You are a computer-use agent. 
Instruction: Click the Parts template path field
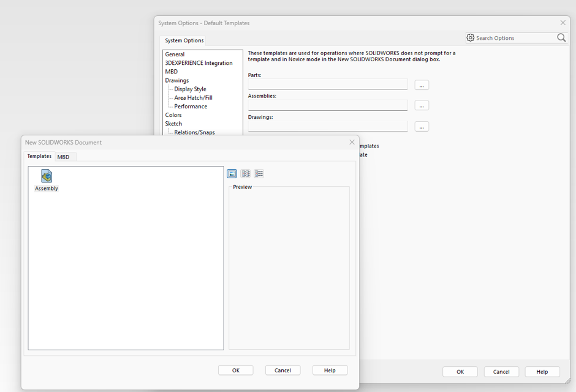(328, 84)
